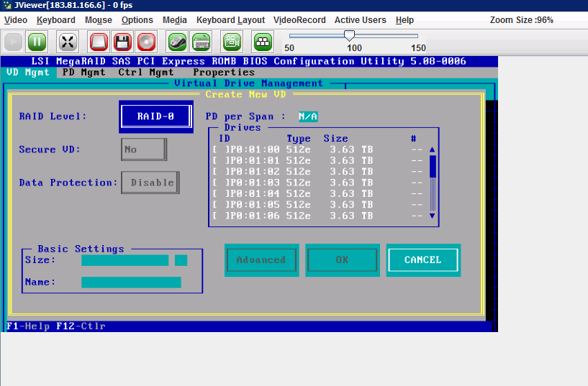Switch to the PD Mgmt tab
588x386 pixels.
84,72
